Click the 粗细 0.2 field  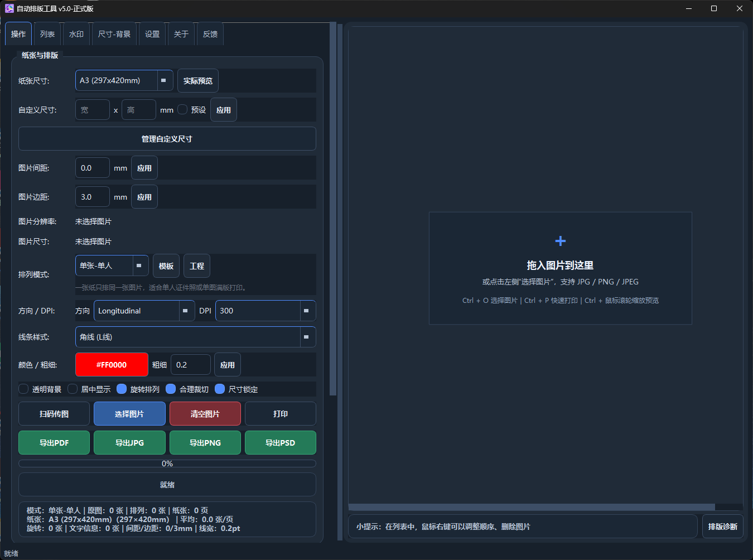[191, 365]
